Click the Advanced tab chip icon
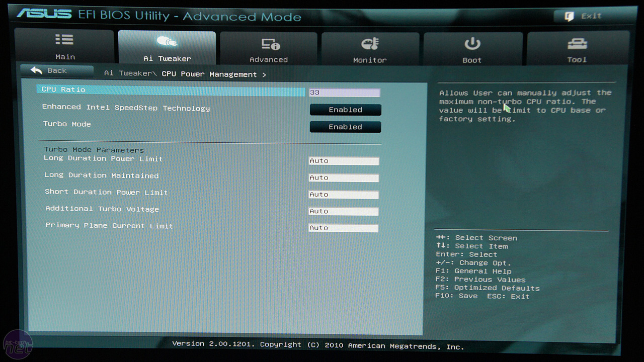 click(270, 44)
